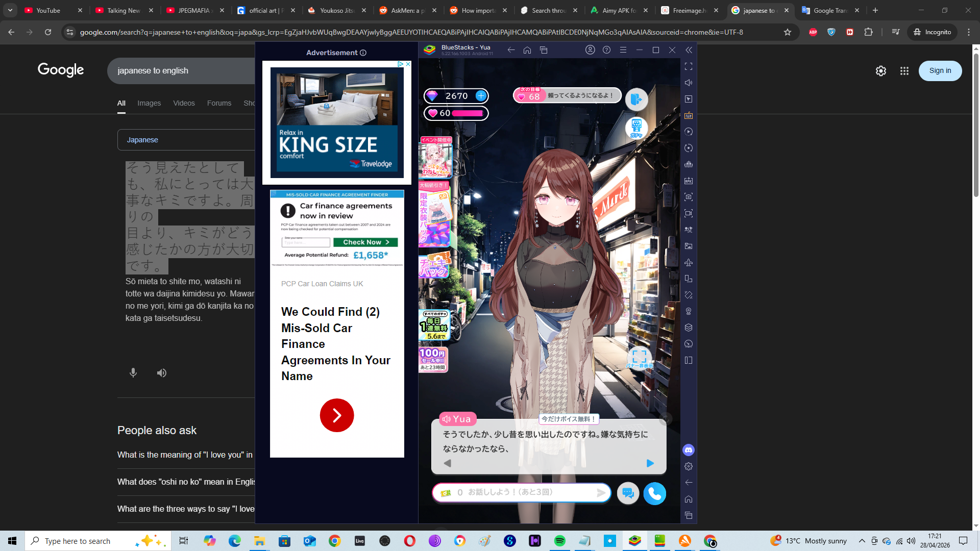This screenshot has height=551, width=980.
Task: Add gems with the plus button
Action: (x=481, y=95)
